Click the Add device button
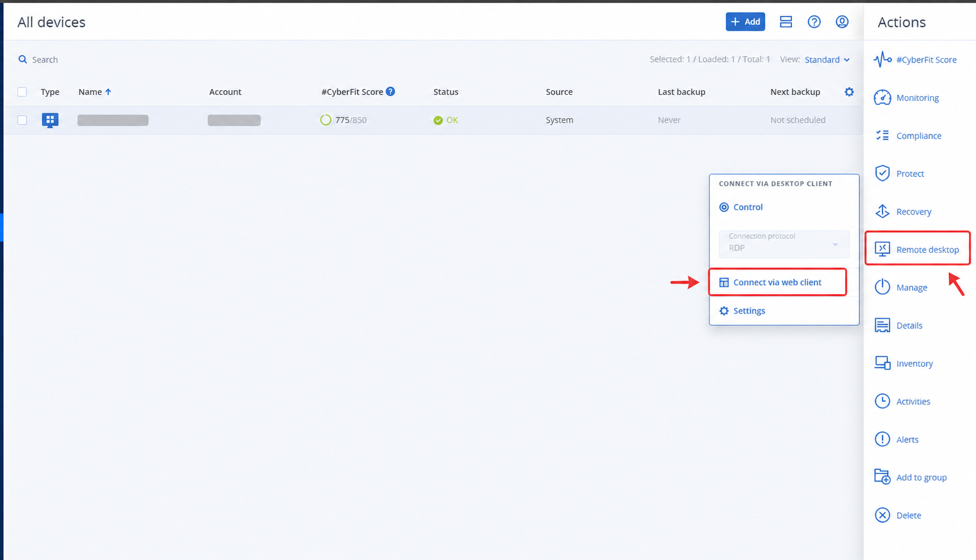Image resolution: width=976 pixels, height=560 pixels. pyautogui.click(x=745, y=22)
